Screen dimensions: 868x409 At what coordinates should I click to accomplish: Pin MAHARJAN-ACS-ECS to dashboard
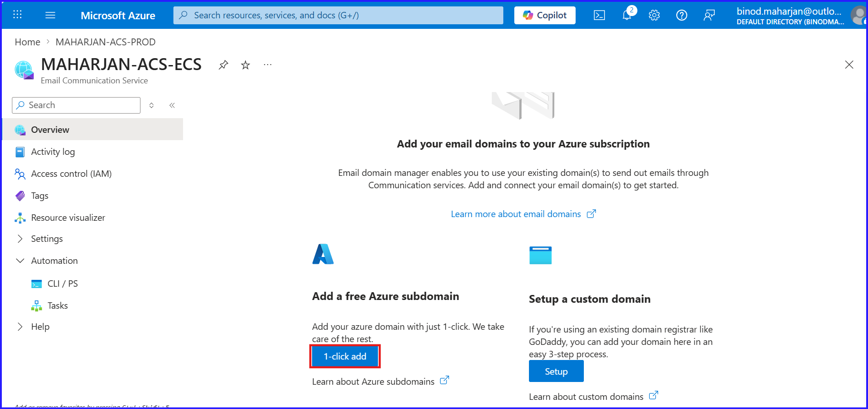(223, 65)
